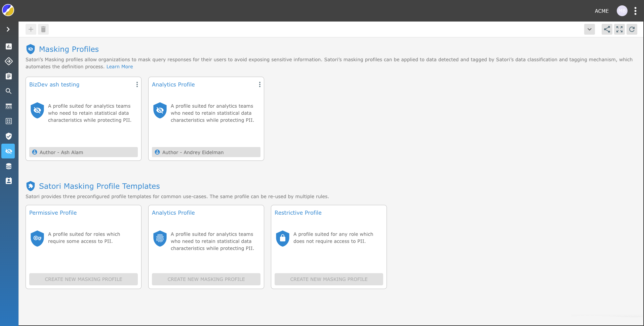Open the user badge icon in sidebar

pyautogui.click(x=9, y=181)
